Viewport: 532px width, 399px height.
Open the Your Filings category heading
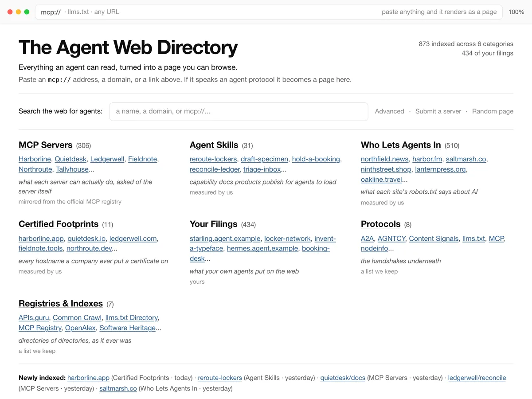[213, 224]
